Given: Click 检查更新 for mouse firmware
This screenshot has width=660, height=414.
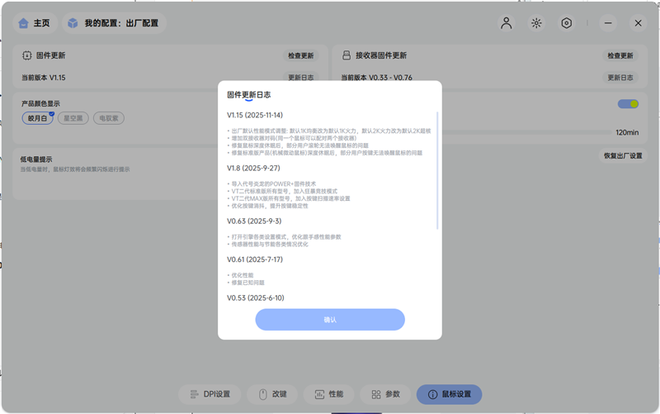Looking at the screenshot, I should point(300,56).
